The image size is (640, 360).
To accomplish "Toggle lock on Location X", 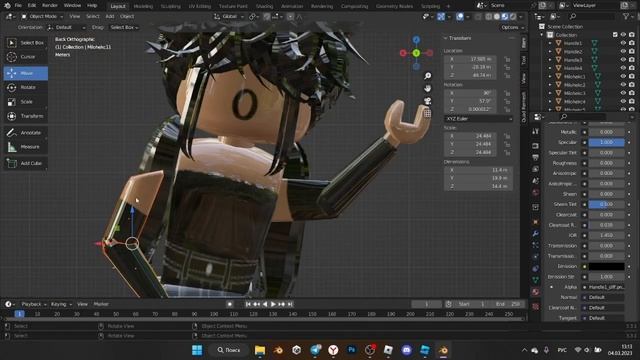I will (507, 59).
